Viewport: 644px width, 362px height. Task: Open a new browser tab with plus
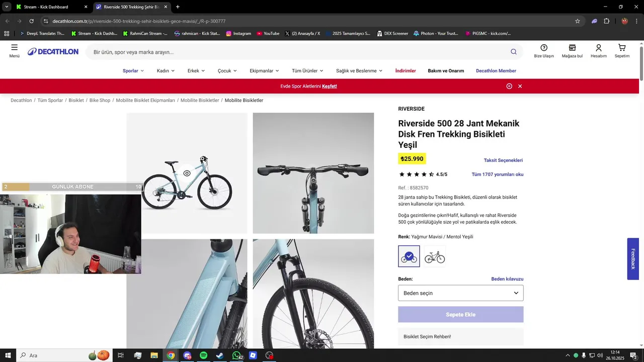(x=178, y=7)
